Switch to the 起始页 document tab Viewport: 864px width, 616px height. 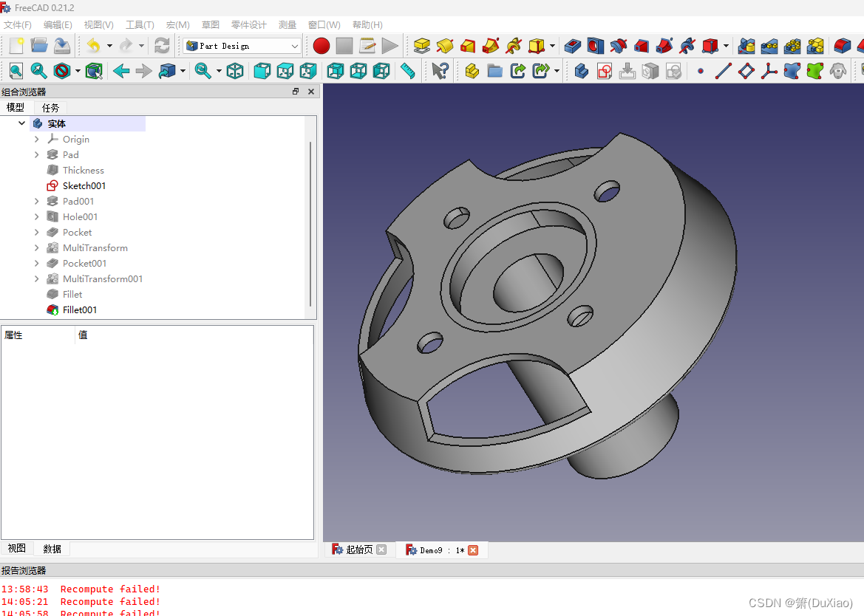click(x=359, y=550)
